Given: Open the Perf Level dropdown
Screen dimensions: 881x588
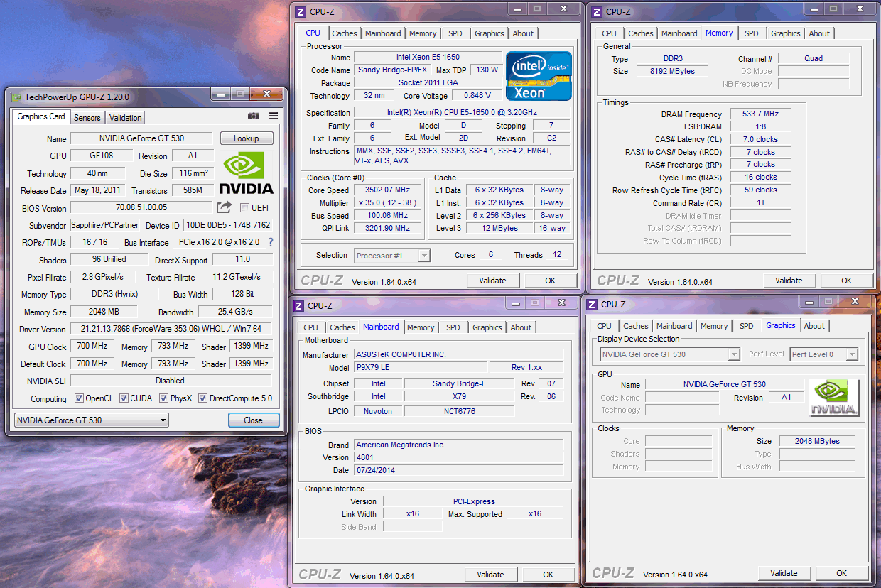Looking at the screenshot, I should 823,354.
